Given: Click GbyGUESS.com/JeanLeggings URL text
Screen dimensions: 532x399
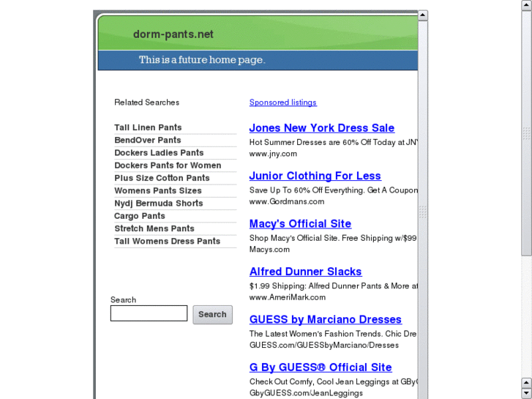Looking at the screenshot, I should pyautogui.click(x=306, y=393).
